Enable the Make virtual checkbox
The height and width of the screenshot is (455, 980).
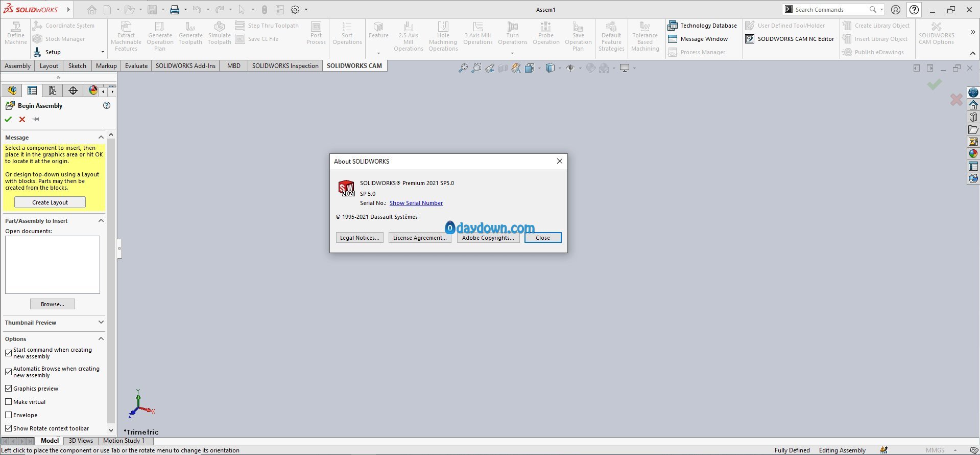[9, 402]
